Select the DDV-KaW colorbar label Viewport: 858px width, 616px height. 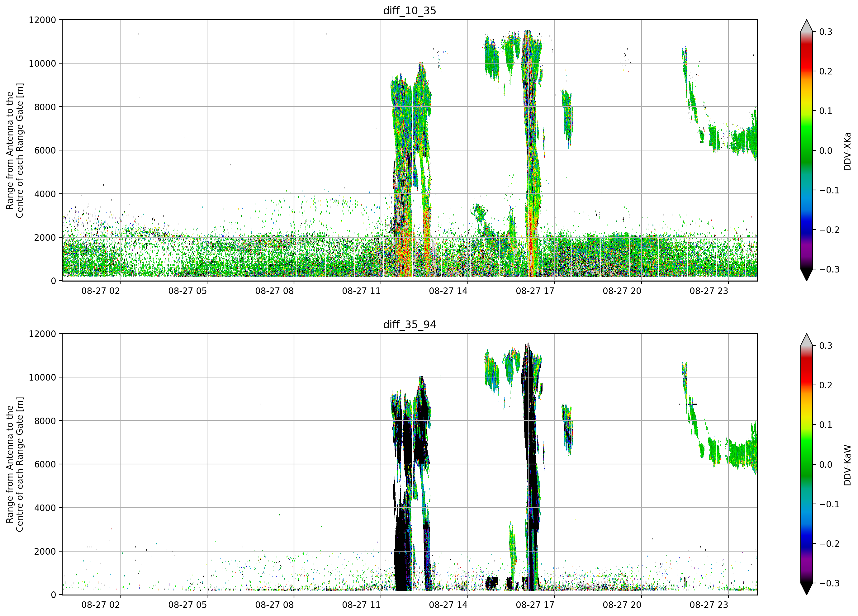847,465
